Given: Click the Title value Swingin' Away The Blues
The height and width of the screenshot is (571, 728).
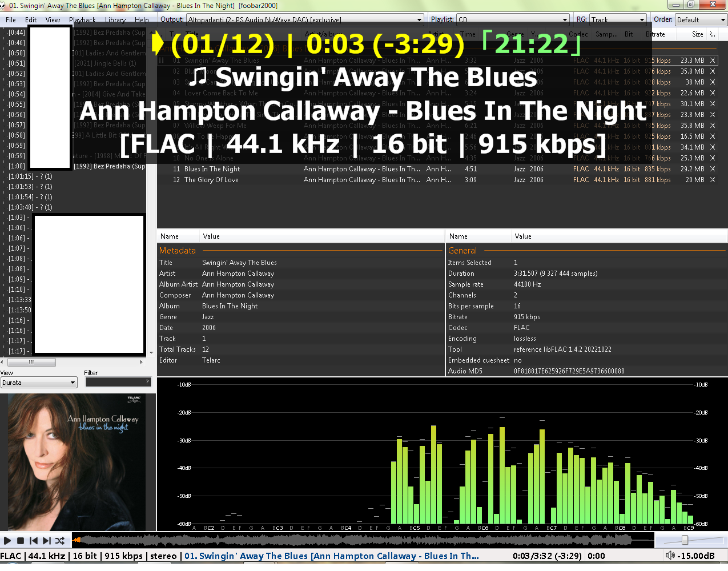Looking at the screenshot, I should point(239,263).
